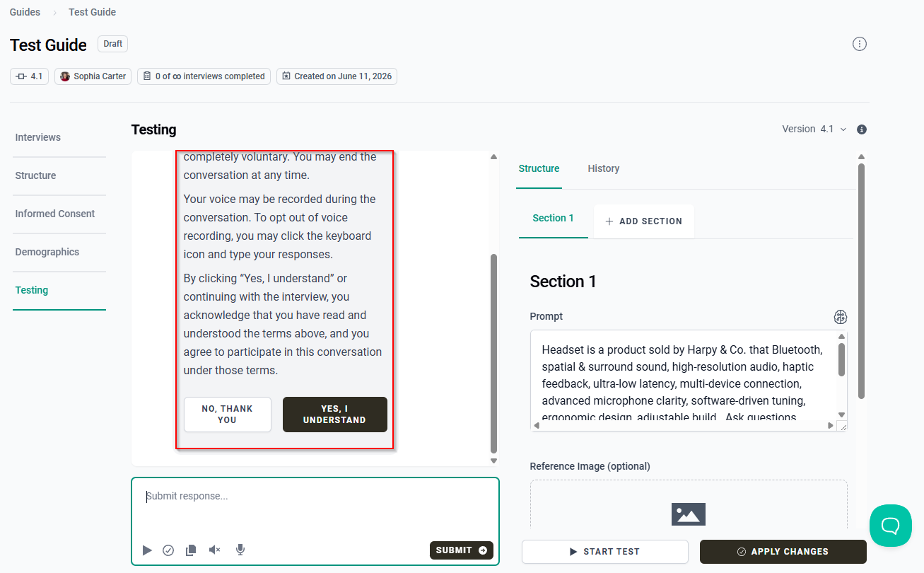Screen dimensions: 924x573
Task: Click the Section 1 heading text
Action: [x=563, y=282]
